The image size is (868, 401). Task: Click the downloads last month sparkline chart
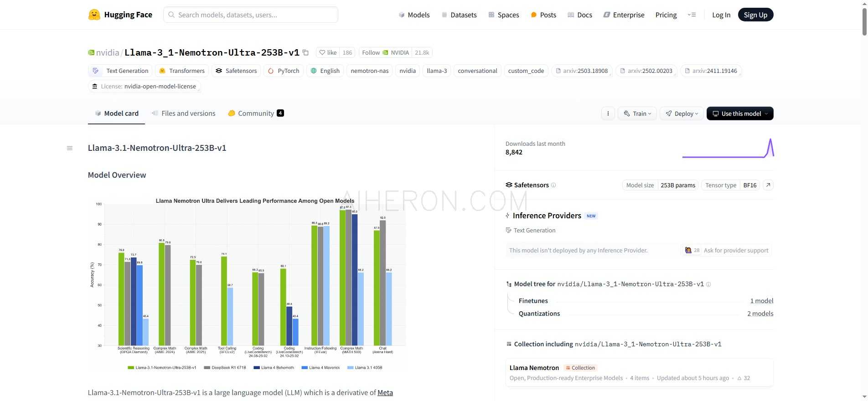(728, 148)
